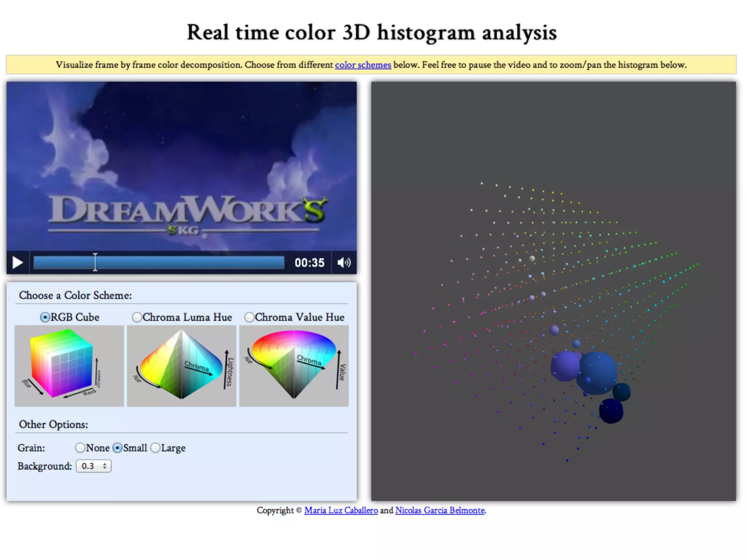Image resolution: width=747 pixels, height=560 pixels.
Task: Open the Nicolas Garcia Belmonte link
Action: (440, 510)
